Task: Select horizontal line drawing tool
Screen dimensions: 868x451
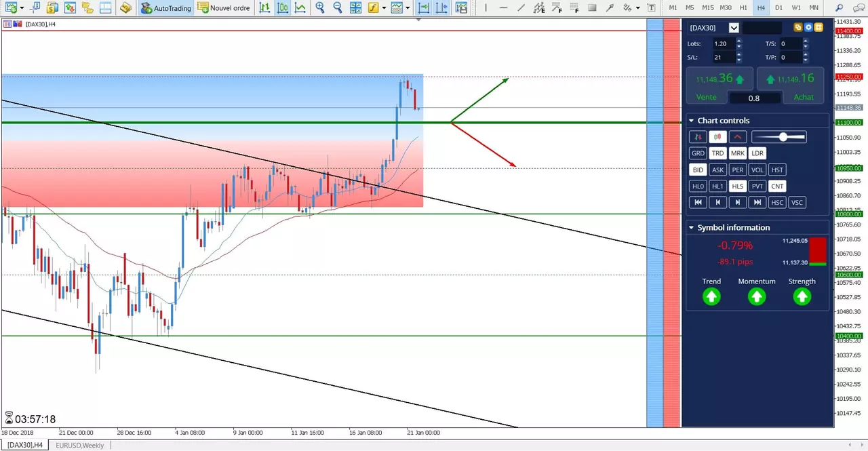Action: [503, 8]
